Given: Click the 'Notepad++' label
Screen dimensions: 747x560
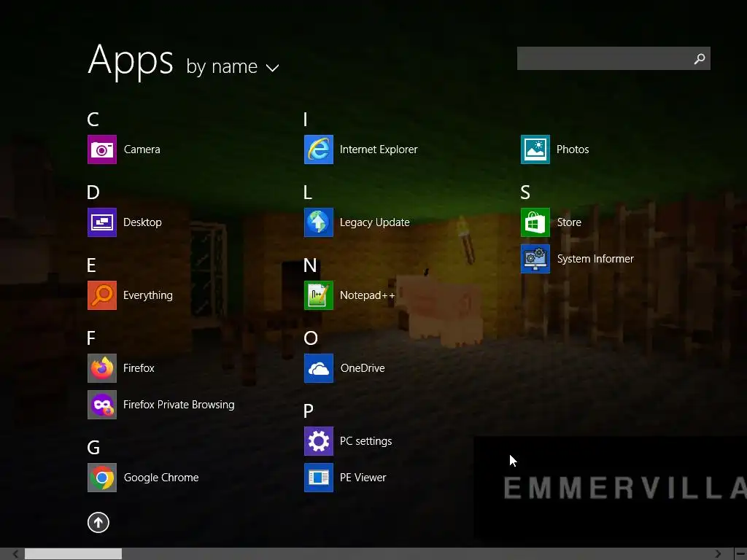Looking at the screenshot, I should point(368,295).
